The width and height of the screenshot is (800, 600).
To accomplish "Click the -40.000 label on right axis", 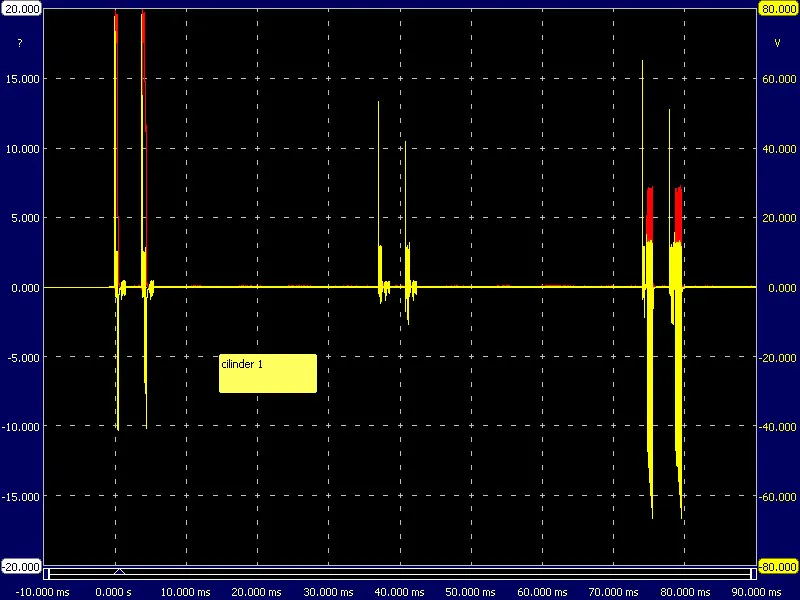I will point(778,427).
